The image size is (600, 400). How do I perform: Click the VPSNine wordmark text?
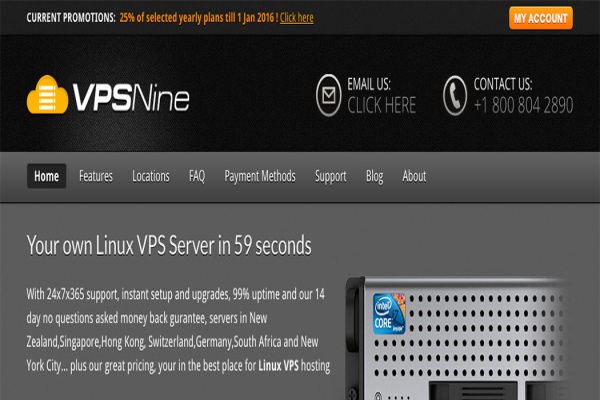click(x=131, y=97)
